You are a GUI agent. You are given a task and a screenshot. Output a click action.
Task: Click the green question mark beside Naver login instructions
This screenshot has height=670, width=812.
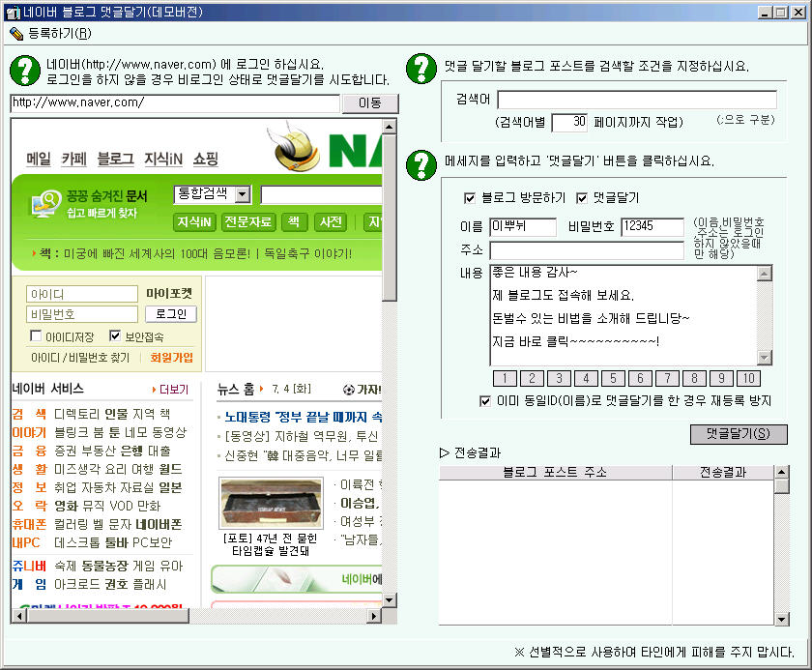tap(24, 71)
